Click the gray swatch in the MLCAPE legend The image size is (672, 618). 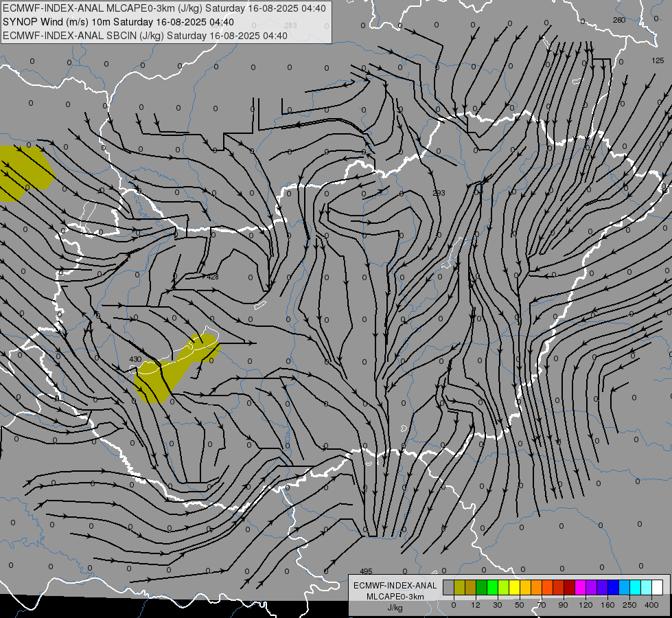tap(449, 587)
